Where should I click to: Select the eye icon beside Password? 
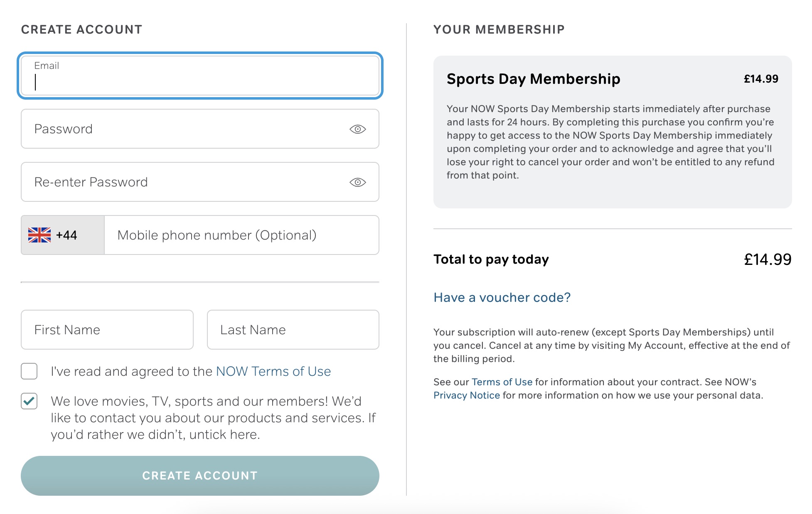pyautogui.click(x=357, y=129)
